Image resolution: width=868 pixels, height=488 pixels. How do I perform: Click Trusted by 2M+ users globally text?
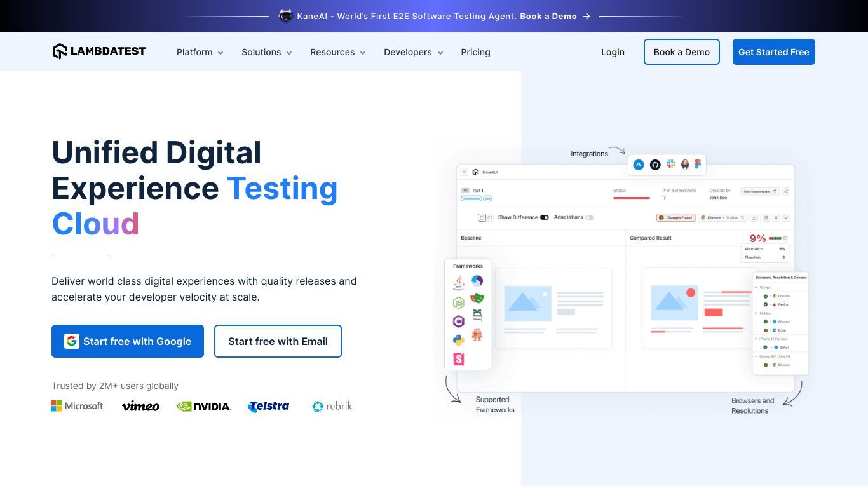115,386
